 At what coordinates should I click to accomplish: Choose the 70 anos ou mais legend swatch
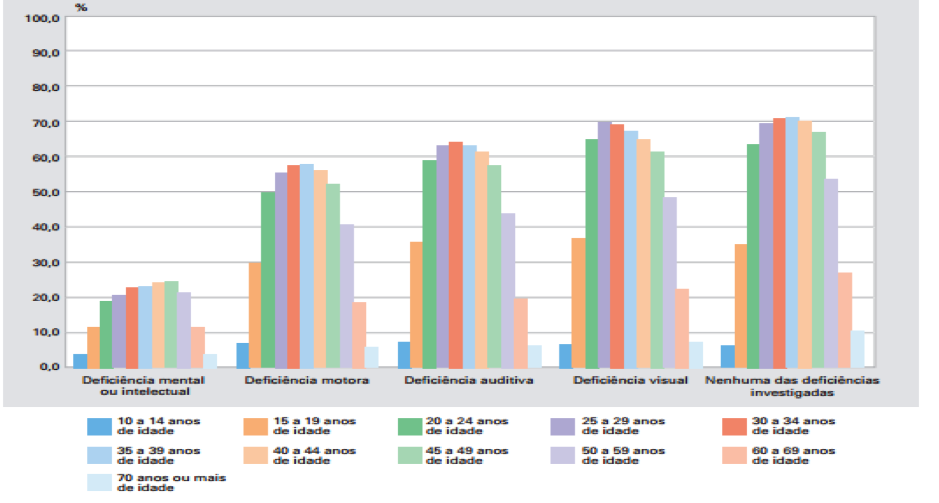coord(100,482)
